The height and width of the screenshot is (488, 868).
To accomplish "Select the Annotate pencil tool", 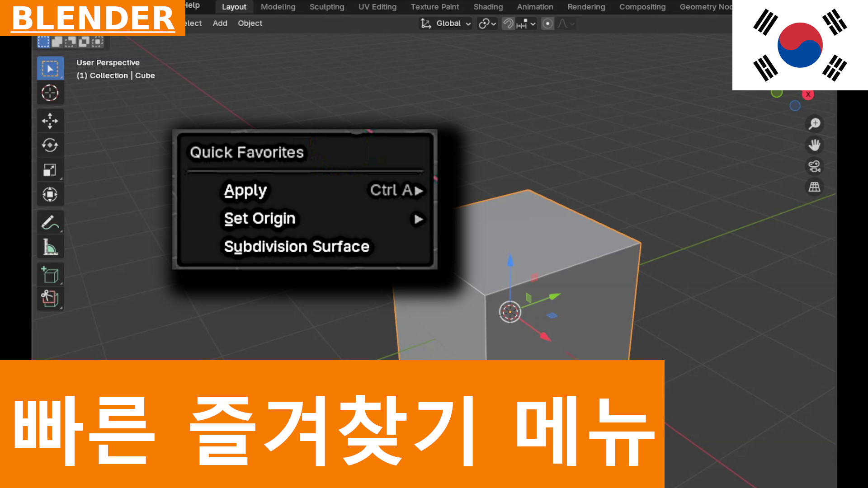I will (50, 222).
